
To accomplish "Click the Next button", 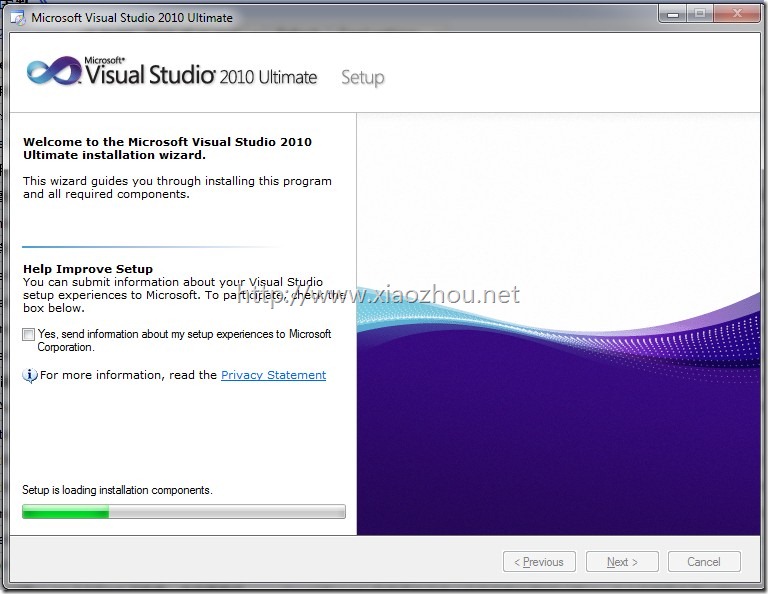I will (622, 562).
